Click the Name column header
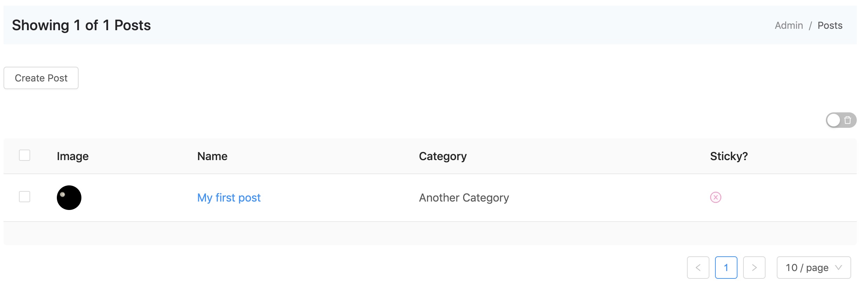The height and width of the screenshot is (283, 868). [212, 156]
